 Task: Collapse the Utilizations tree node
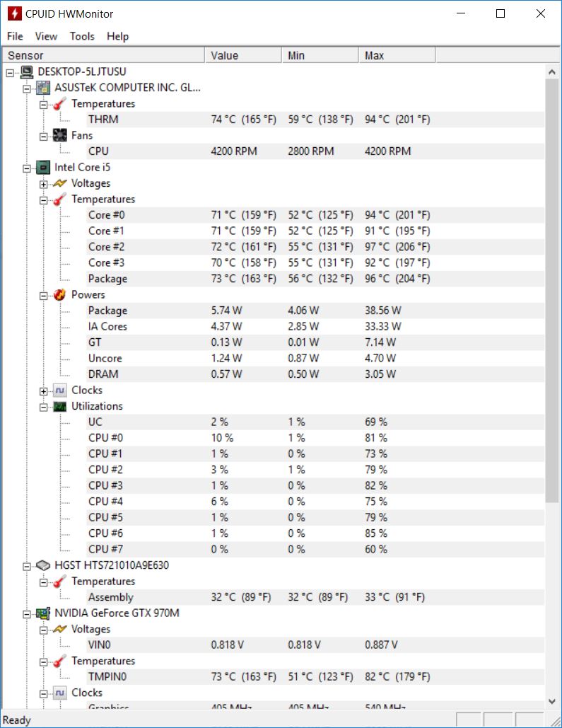tap(44, 407)
